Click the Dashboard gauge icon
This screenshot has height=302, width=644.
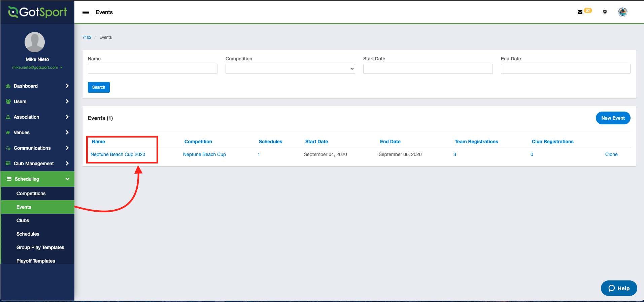(8, 86)
